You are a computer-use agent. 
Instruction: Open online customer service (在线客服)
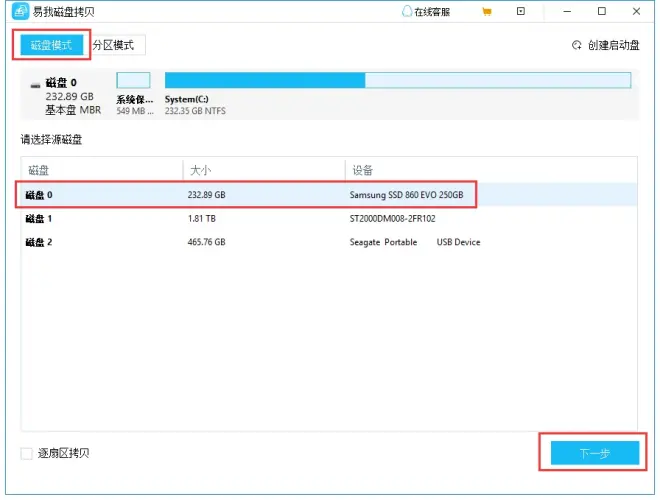pos(426,12)
